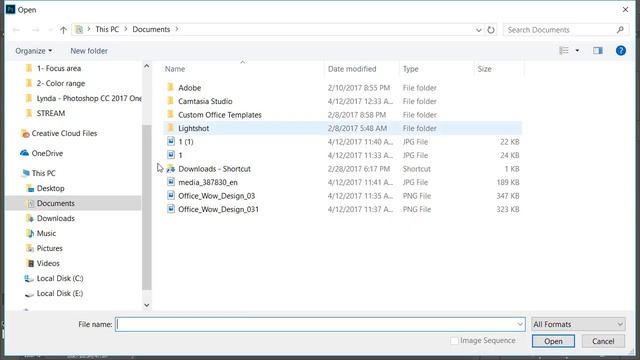The height and width of the screenshot is (360, 640).
Task: Click the Desktop icon in sidebar
Action: pos(30,188)
